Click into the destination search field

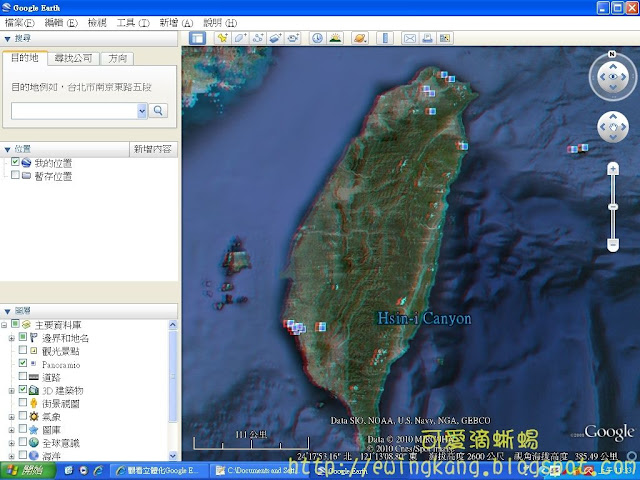click(74, 111)
